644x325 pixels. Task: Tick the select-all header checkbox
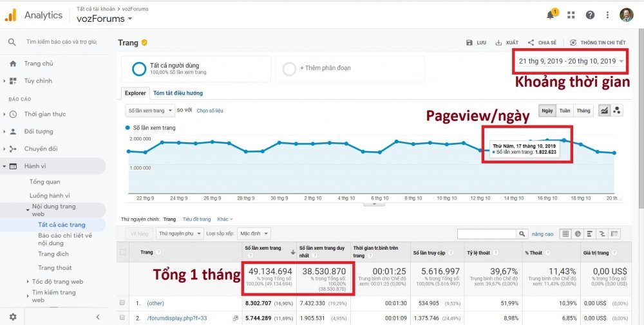(x=122, y=252)
